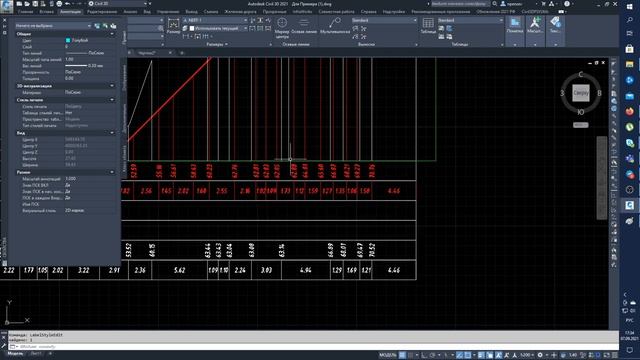Collapse the Вид properties section
This screenshot has width=640, height=360.
[x=112, y=133]
